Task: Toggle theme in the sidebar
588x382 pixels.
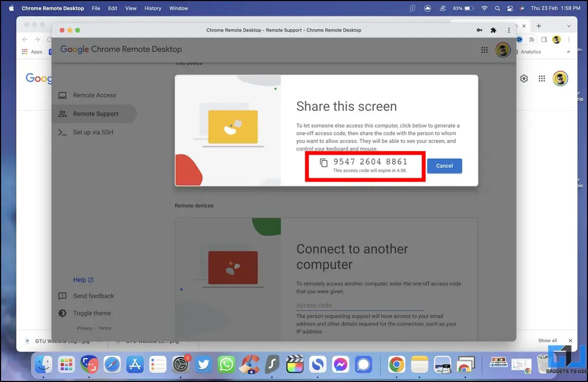Action: pos(92,313)
